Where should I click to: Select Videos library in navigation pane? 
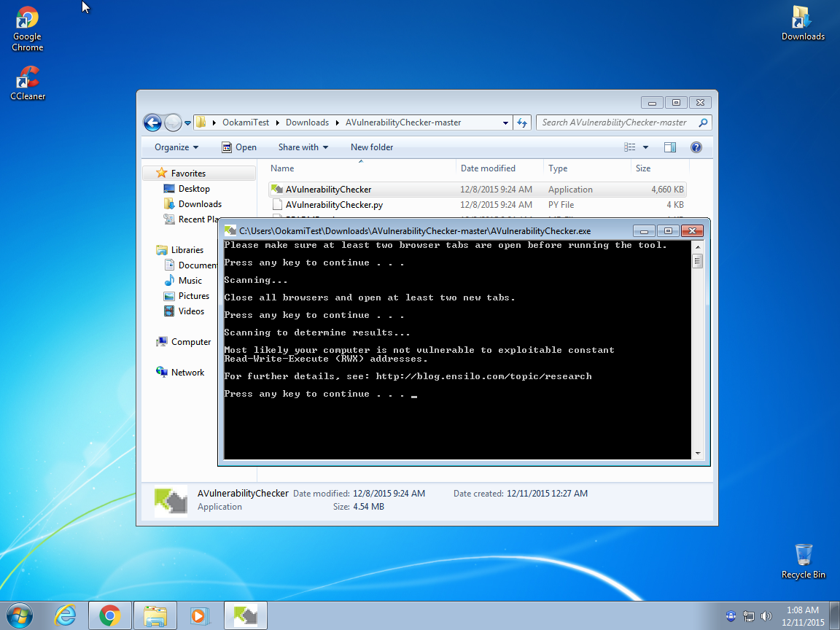click(x=191, y=311)
